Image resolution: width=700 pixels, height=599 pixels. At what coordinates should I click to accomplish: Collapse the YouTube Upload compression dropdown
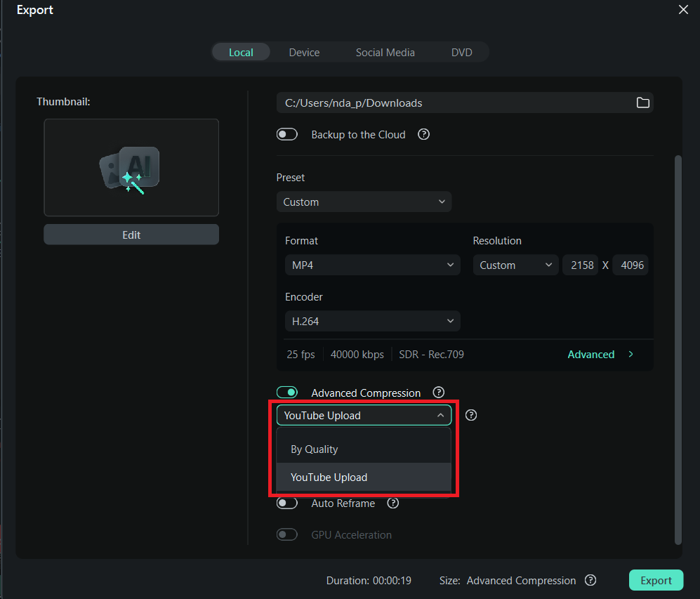tap(364, 416)
